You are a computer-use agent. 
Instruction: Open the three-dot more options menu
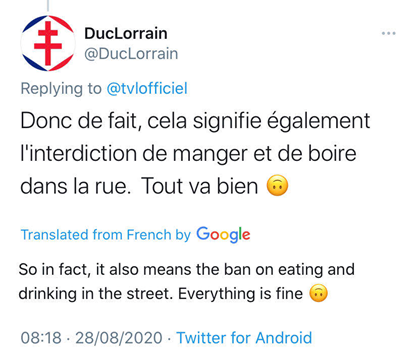point(388,33)
